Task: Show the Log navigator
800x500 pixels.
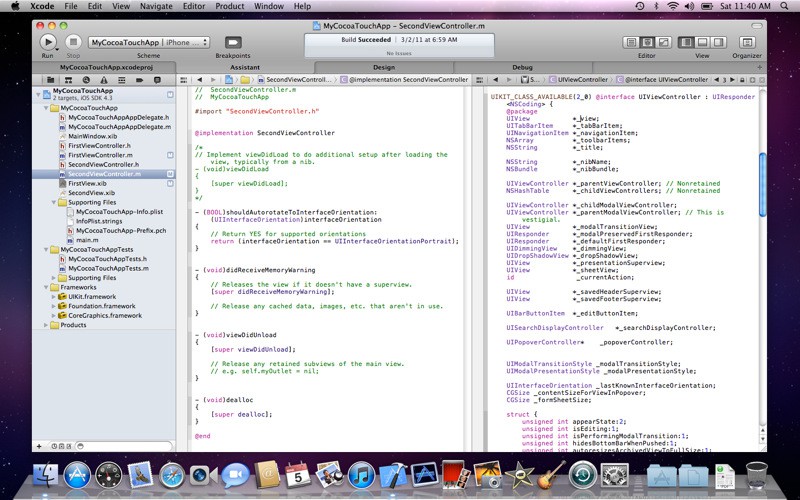Action: pos(157,80)
